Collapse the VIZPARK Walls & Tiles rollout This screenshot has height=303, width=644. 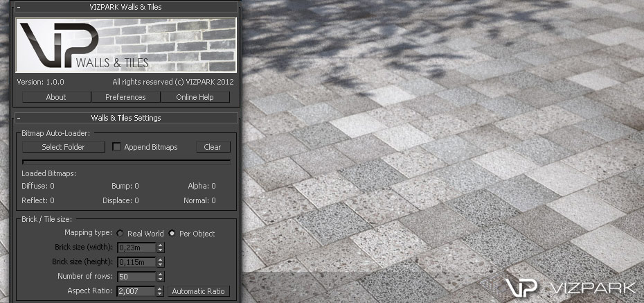[x=126, y=6]
